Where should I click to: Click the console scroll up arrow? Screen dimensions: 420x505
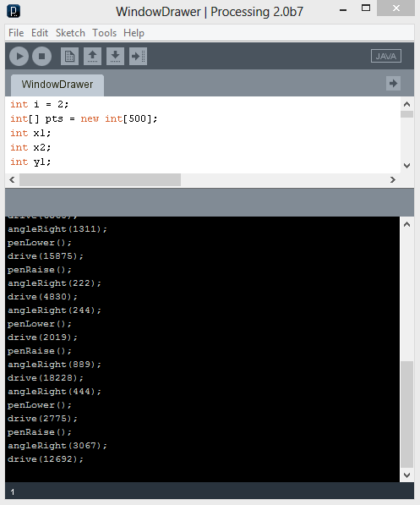pos(406,224)
